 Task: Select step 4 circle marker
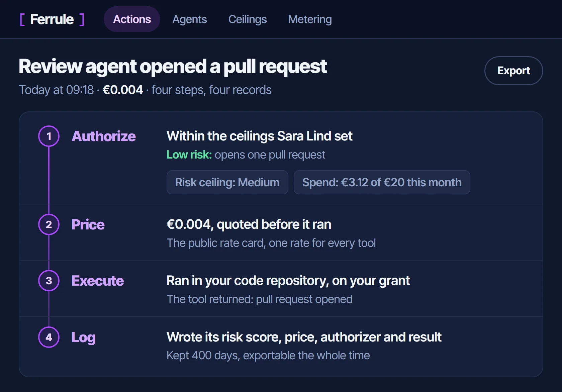(x=49, y=337)
